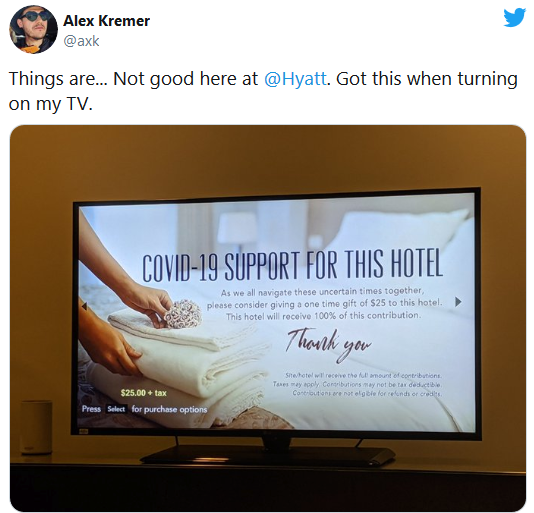Click the $25.00 + tax price label
The width and height of the screenshot is (534, 513).
(143, 393)
